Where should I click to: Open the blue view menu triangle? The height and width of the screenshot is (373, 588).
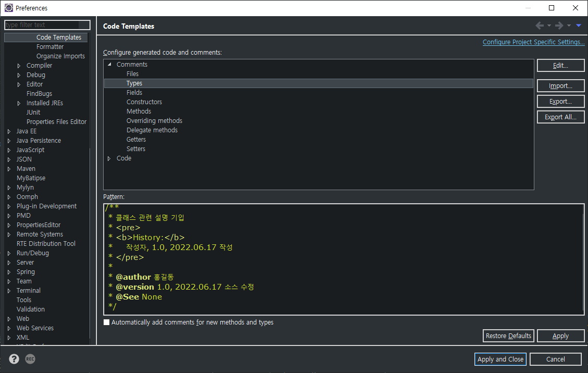pos(579,26)
